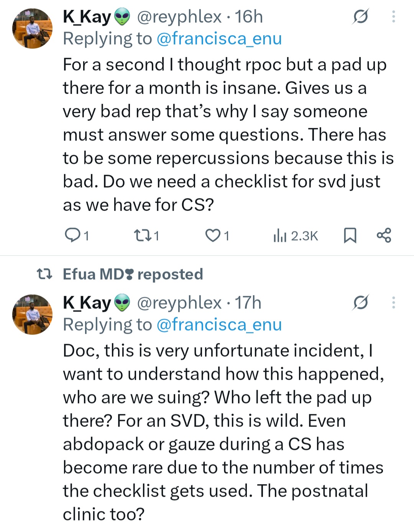This screenshot has height=532, width=414.
Task: Open K_Kay's avatar on the 17h tweet
Action: [33, 315]
